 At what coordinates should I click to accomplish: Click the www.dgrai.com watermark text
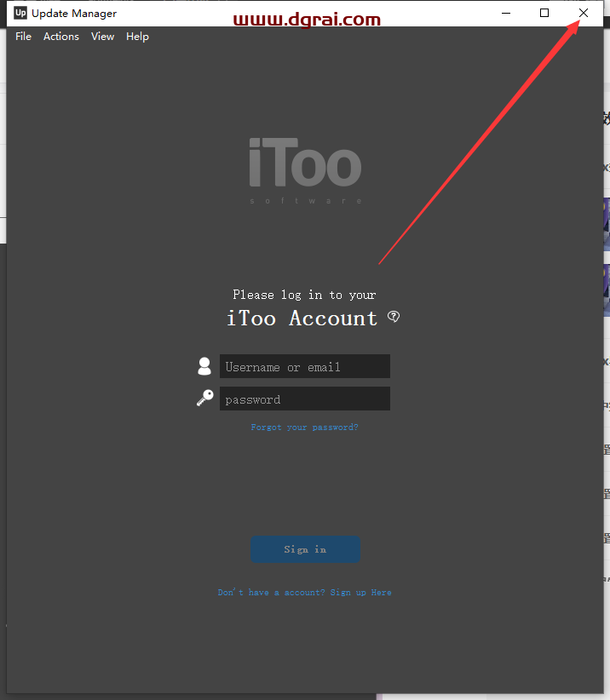(307, 20)
